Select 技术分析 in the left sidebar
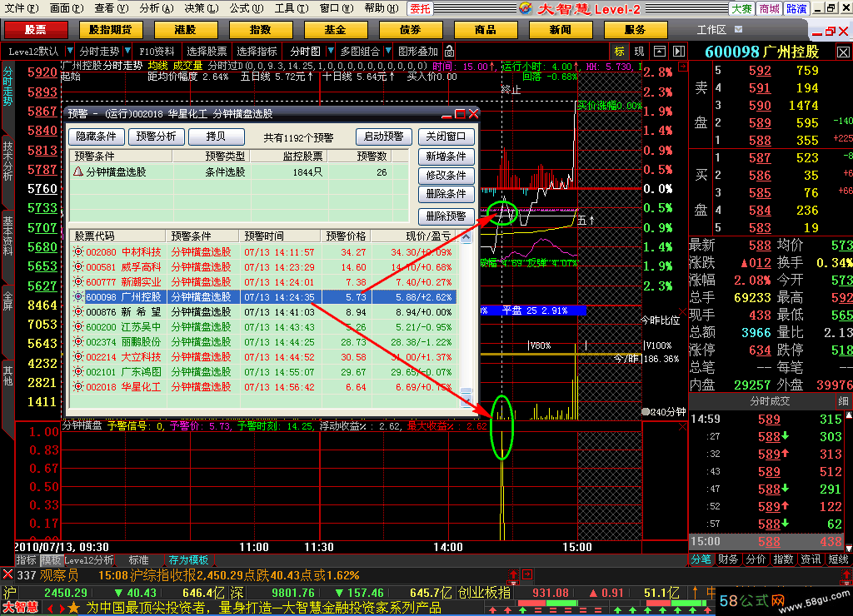853x616 pixels. [7, 161]
